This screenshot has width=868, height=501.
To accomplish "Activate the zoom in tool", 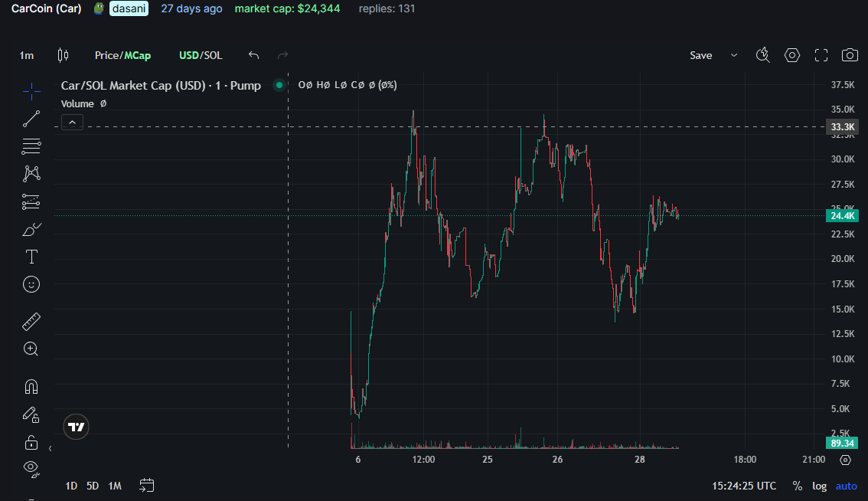I will tap(31, 349).
